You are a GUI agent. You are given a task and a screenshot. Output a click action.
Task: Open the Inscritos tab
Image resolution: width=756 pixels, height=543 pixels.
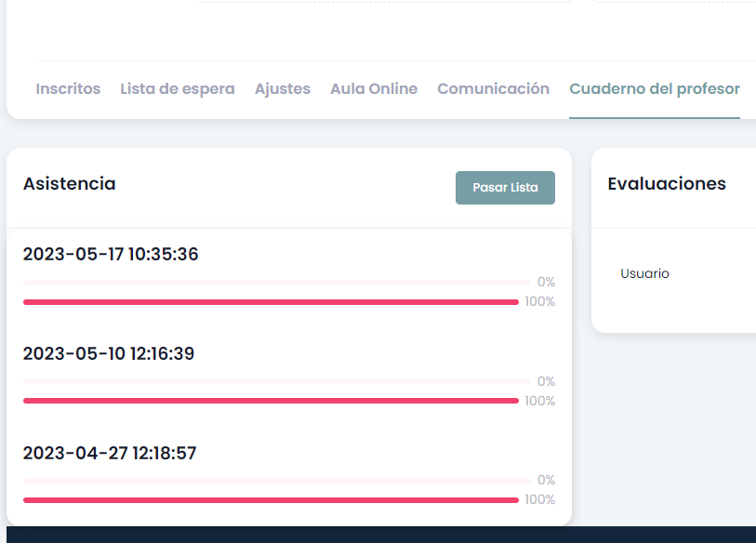pyautogui.click(x=68, y=89)
